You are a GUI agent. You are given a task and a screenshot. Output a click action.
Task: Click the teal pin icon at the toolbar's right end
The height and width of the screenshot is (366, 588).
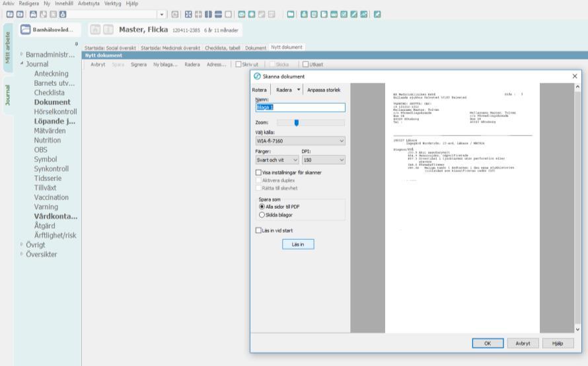point(377,15)
